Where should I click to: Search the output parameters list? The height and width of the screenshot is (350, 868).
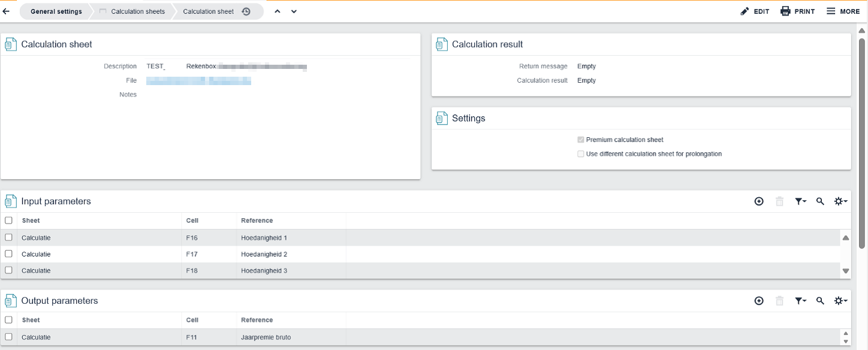click(820, 301)
